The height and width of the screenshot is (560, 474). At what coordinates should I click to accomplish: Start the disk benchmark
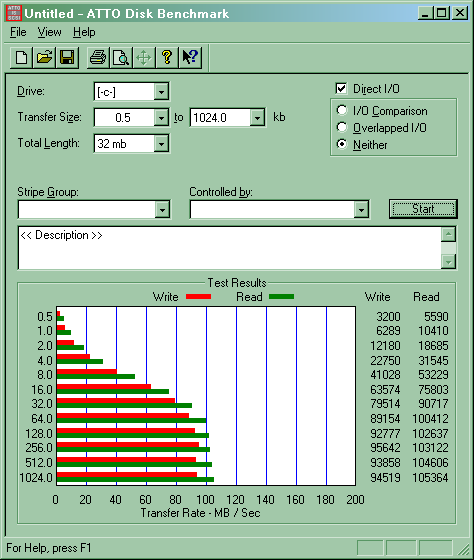point(423,209)
